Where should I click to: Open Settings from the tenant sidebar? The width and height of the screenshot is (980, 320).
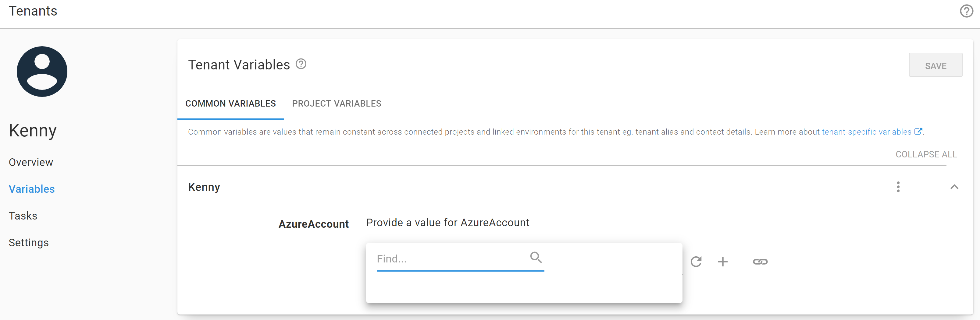tap(29, 242)
